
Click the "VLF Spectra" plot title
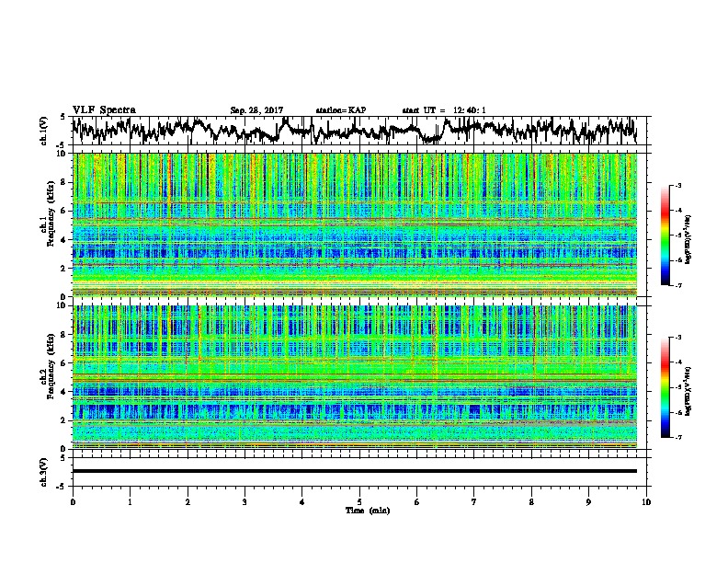[104, 110]
